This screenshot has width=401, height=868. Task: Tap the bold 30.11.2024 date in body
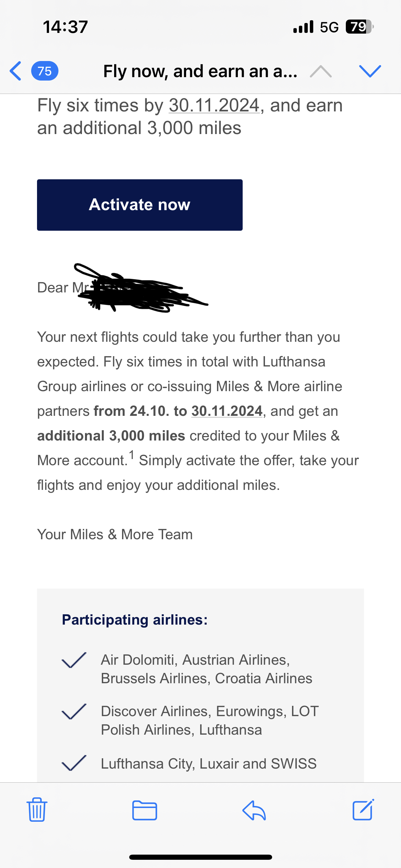point(227,411)
